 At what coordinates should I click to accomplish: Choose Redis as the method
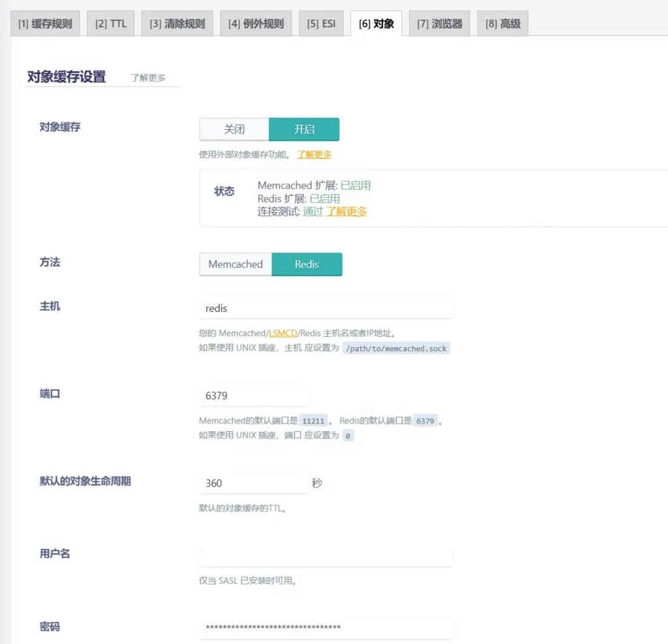click(307, 264)
